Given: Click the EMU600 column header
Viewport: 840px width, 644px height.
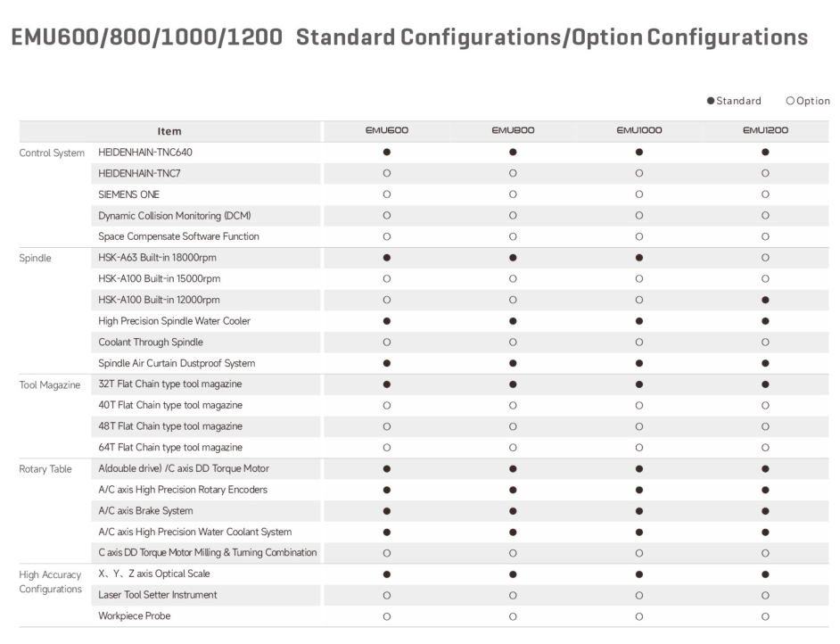Looking at the screenshot, I should coord(387,131).
